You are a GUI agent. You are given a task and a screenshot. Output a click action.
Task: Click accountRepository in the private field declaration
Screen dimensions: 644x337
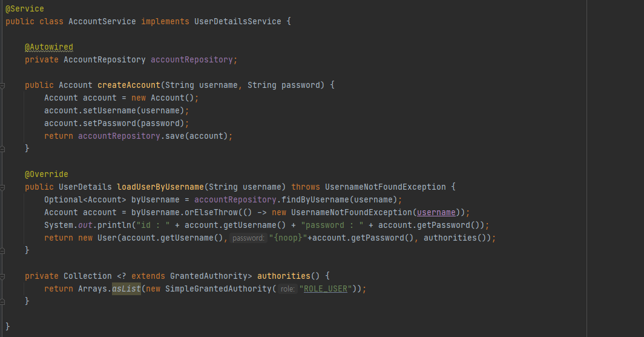pos(192,59)
